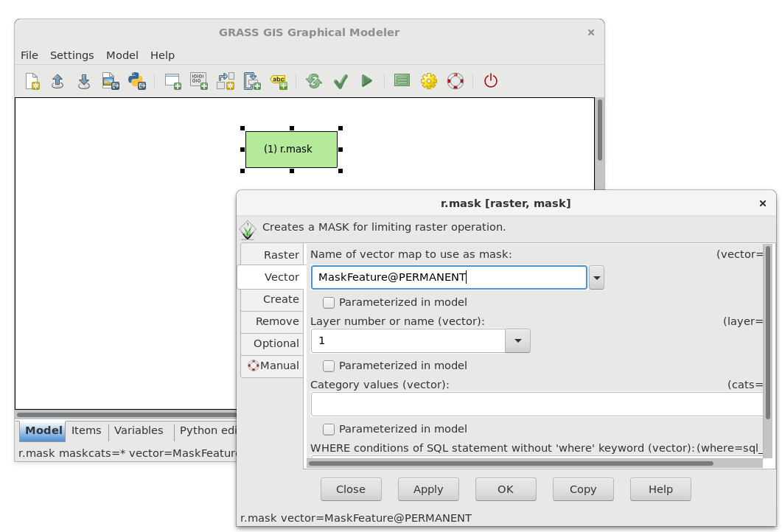Click the Apply button
Screen dimensions: 782x532
pos(428,489)
